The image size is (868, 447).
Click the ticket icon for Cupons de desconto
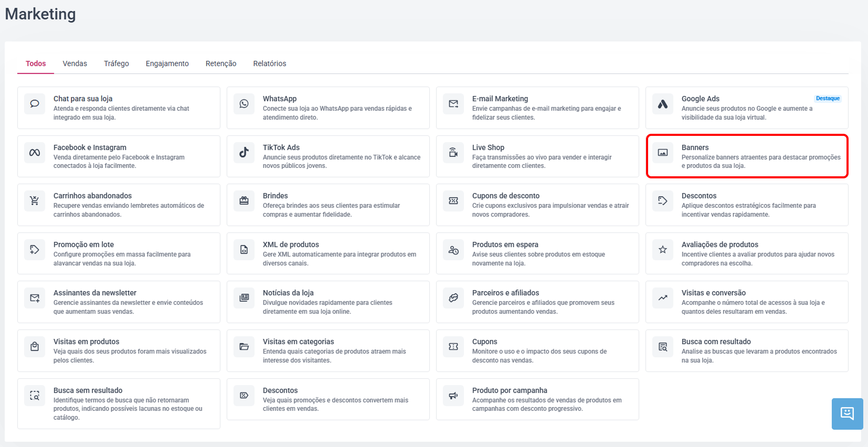pos(453,201)
